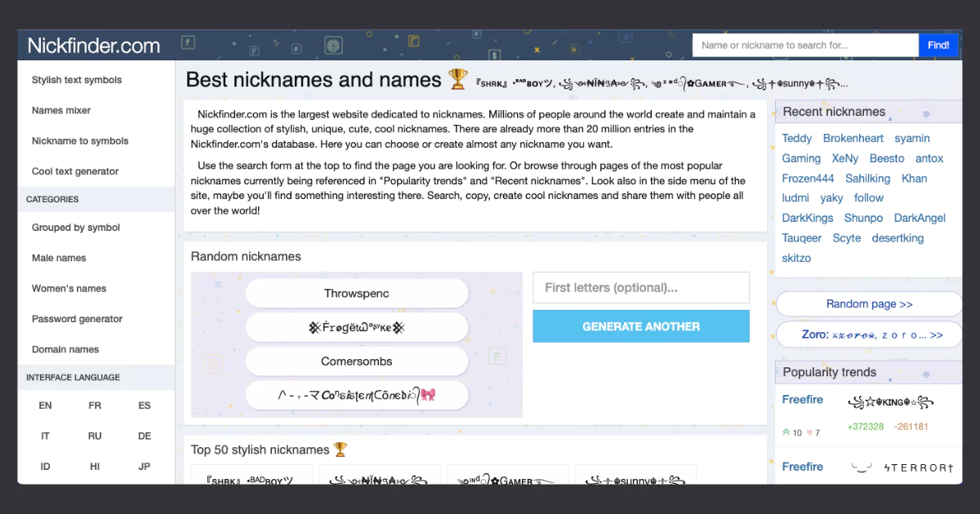Select the stylized Consistent nickname with ribbon
The height and width of the screenshot is (514, 980).
pyautogui.click(x=357, y=395)
